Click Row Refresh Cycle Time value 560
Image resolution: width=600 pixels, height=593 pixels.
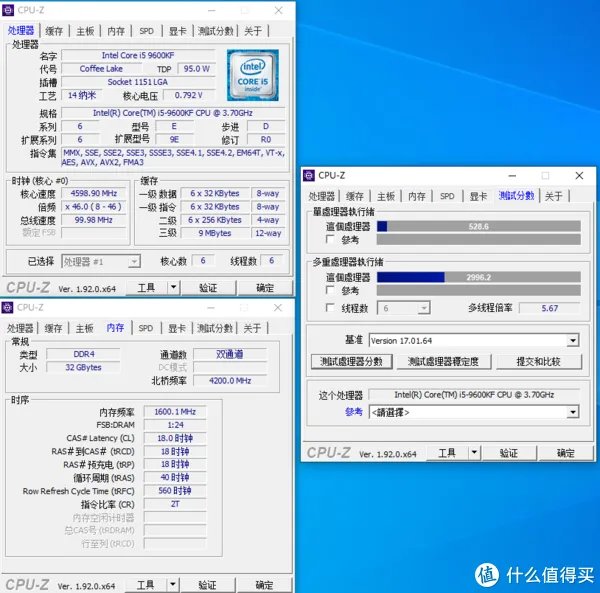175,490
